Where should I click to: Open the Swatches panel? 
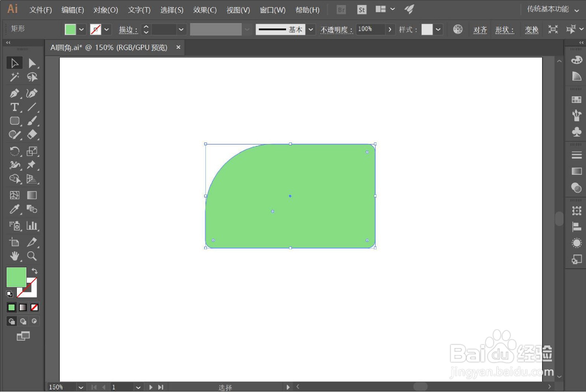(576, 100)
